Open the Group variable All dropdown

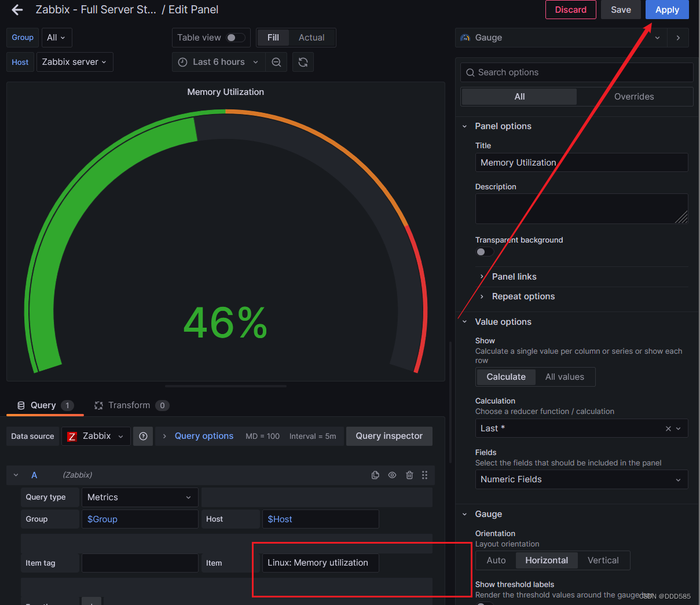pyautogui.click(x=57, y=38)
